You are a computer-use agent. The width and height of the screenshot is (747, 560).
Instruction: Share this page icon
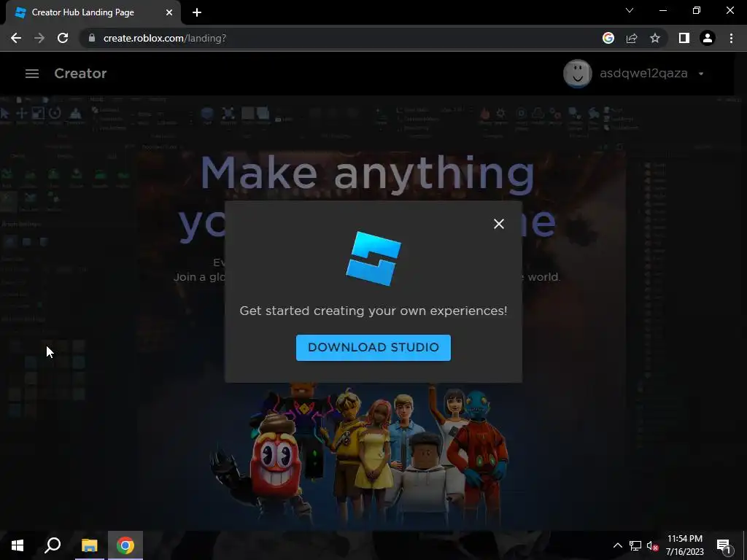[x=632, y=38]
